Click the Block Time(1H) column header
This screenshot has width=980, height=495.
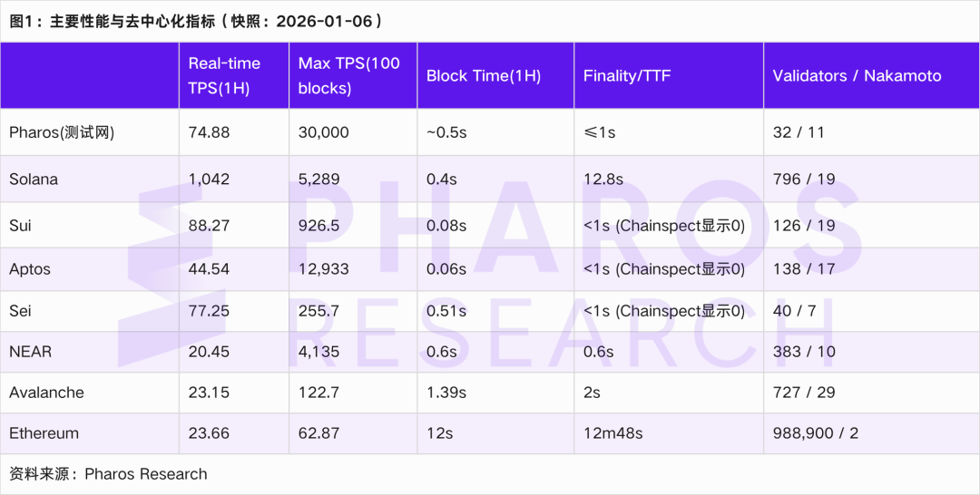click(x=484, y=76)
